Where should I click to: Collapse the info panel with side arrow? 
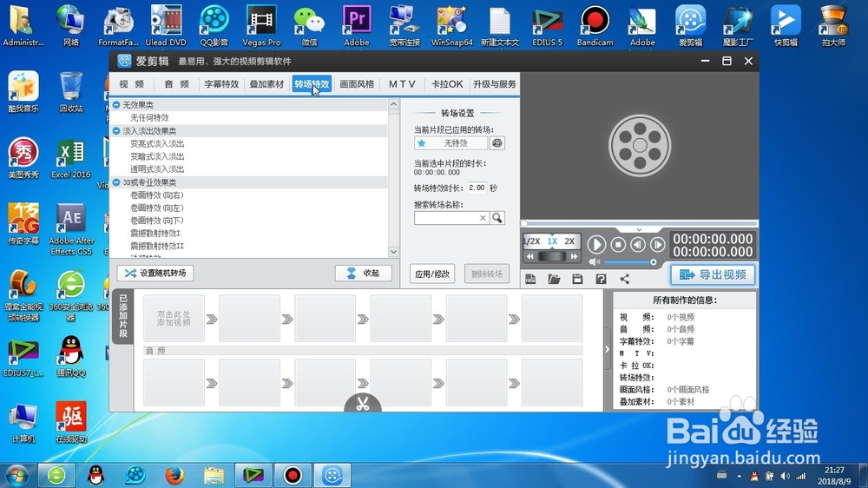click(607, 349)
